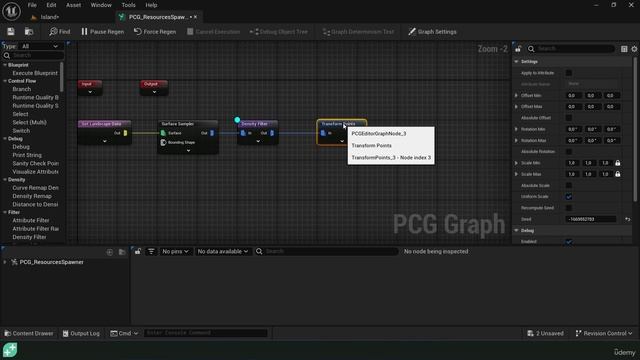Open details property matrix grid icon

pos(624,49)
